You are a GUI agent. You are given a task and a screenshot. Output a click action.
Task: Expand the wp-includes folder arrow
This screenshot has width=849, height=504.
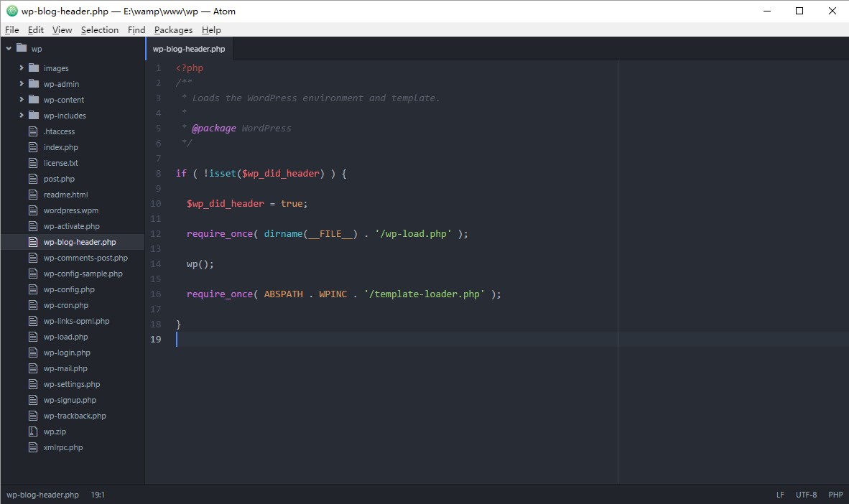pos(22,116)
